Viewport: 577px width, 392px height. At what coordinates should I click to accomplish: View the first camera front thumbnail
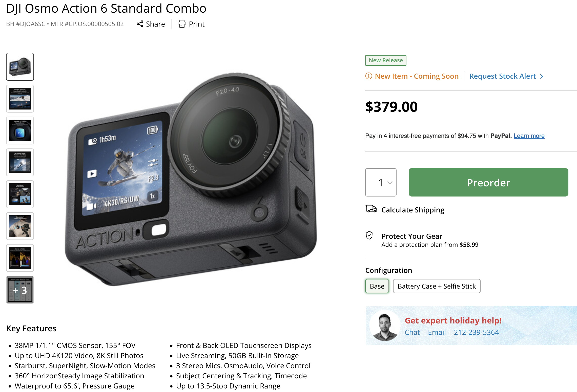pos(20,67)
